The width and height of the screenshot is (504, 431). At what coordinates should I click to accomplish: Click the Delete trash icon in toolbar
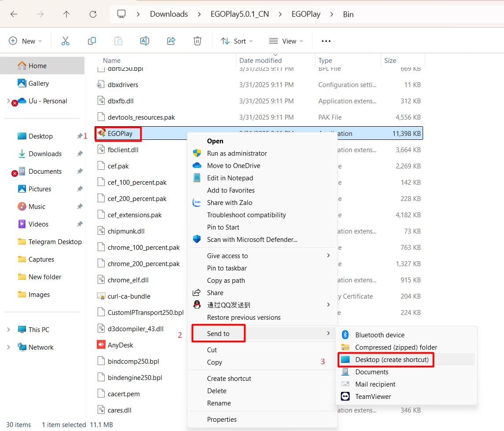(x=197, y=41)
